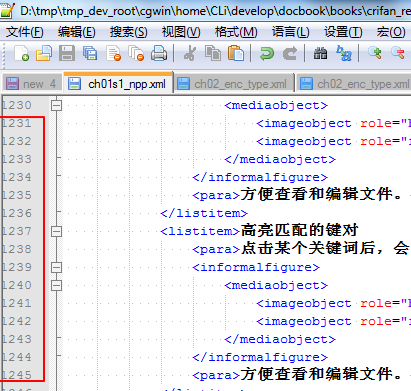The height and width of the screenshot is (391, 411).
Task: Save all files via stacked floppies icon
Action: pos(90,53)
